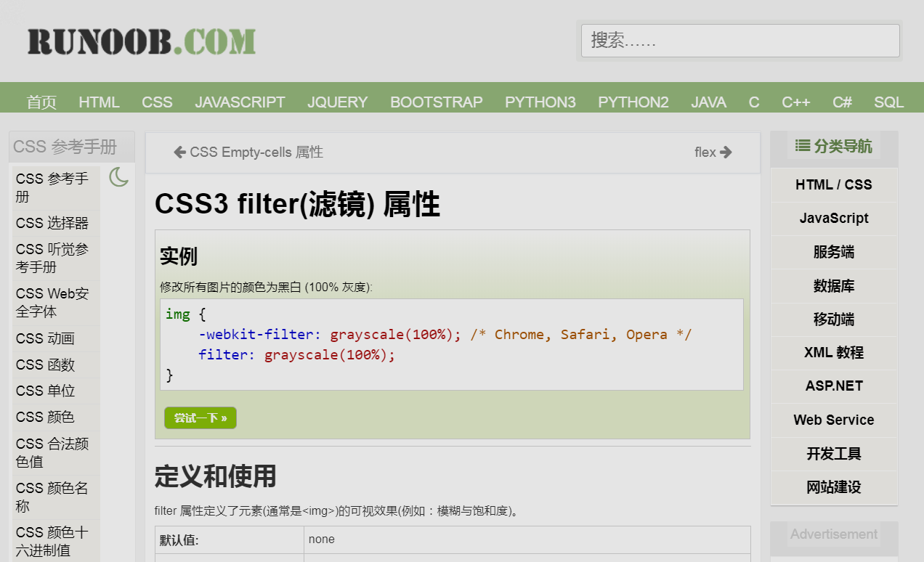Screen dimensions: 924x562
Task: Open the HTML / CSS category on the right
Action: click(833, 184)
